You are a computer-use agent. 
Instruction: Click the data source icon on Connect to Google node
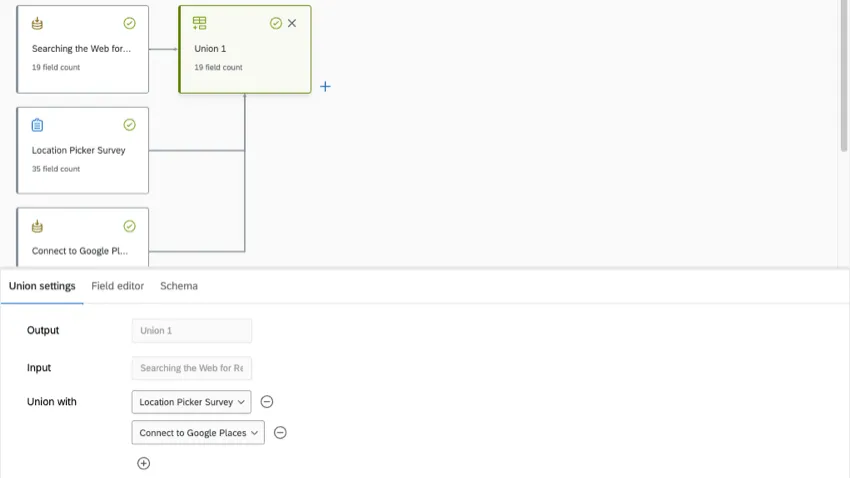click(x=37, y=226)
